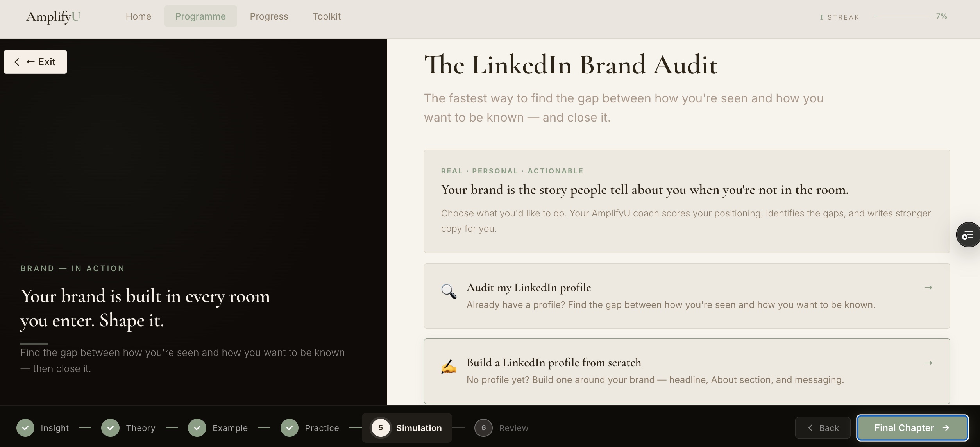
Task: Open Audit my LinkedIn profile card
Action: [687, 296]
